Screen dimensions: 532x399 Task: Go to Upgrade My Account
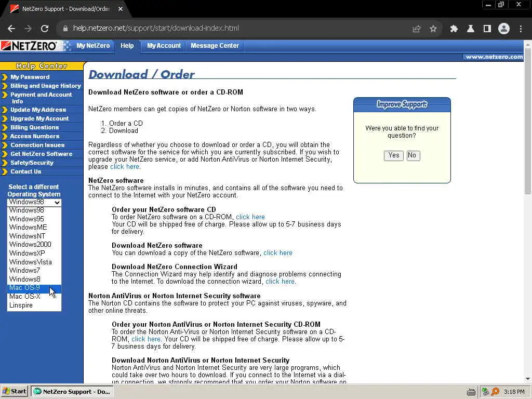pos(39,118)
